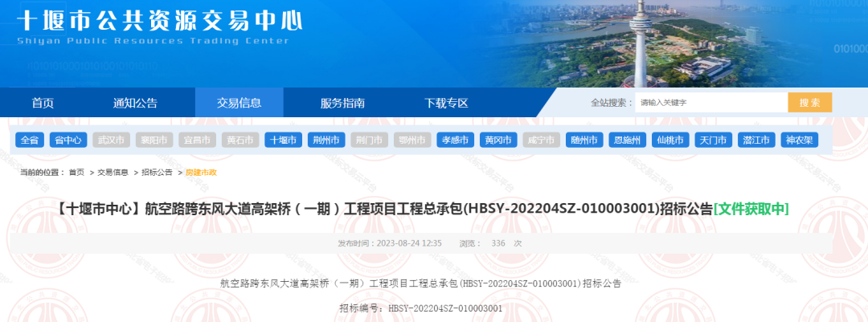This screenshot has width=868, height=322.
Task: Select the 荆州市 region filter
Action: [x=326, y=140]
